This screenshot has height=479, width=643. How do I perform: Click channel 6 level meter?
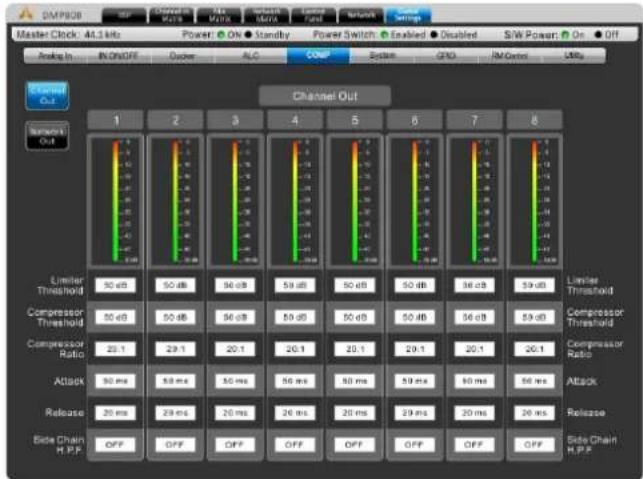415,200
